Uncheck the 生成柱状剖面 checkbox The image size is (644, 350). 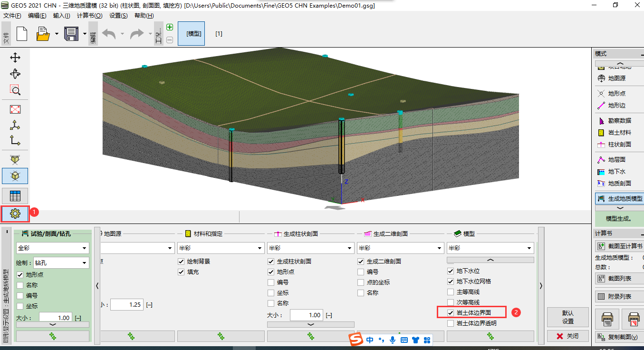pyautogui.click(x=271, y=262)
